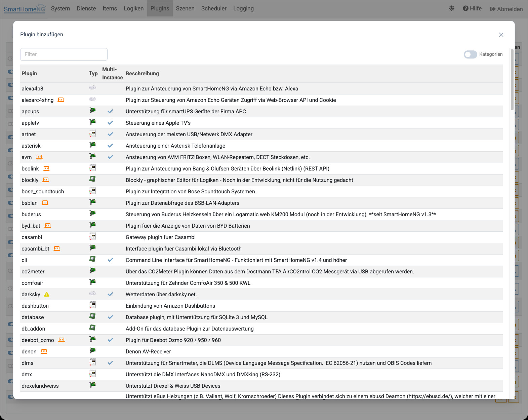Click the avm webinterface badge icon

click(x=39, y=157)
